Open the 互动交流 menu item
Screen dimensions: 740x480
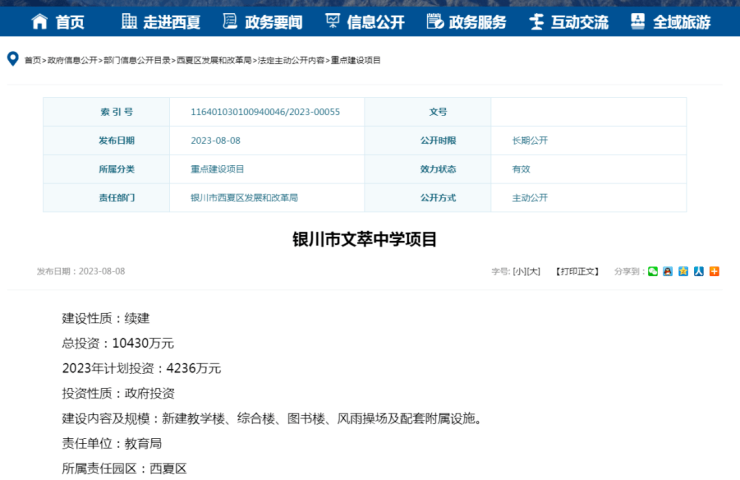[568, 21]
